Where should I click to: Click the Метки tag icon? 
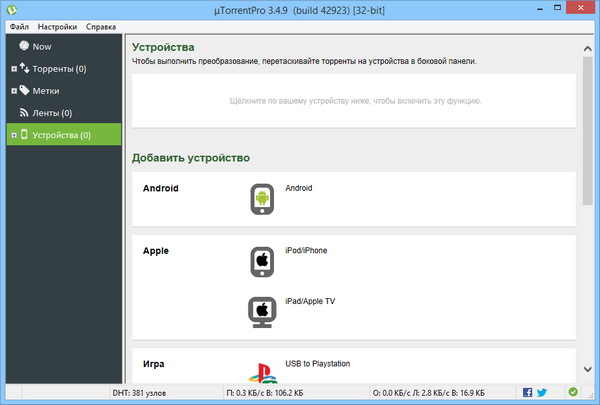click(24, 90)
